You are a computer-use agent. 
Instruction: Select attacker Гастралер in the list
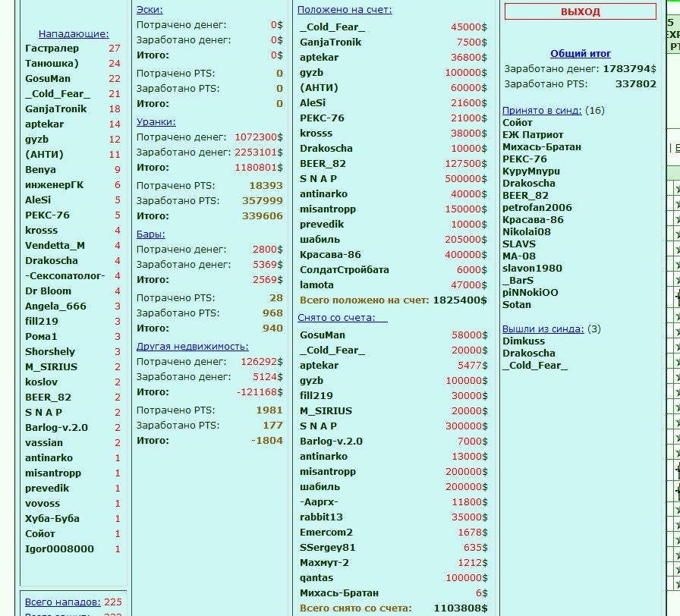[x=52, y=49]
